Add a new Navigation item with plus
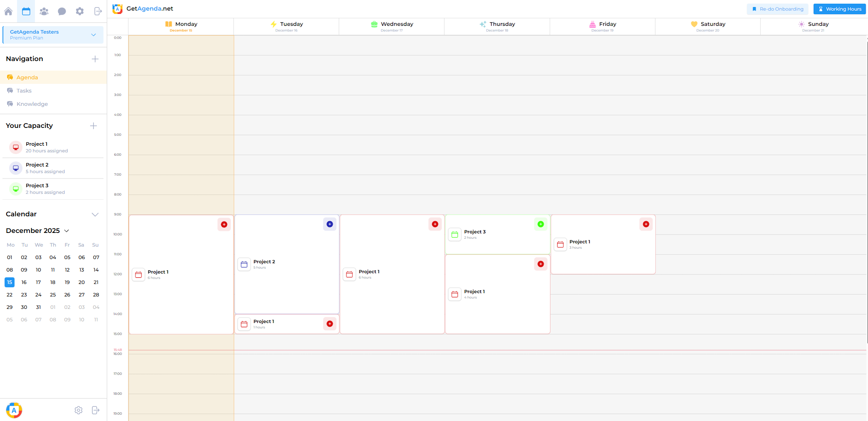868x421 pixels. [95, 59]
